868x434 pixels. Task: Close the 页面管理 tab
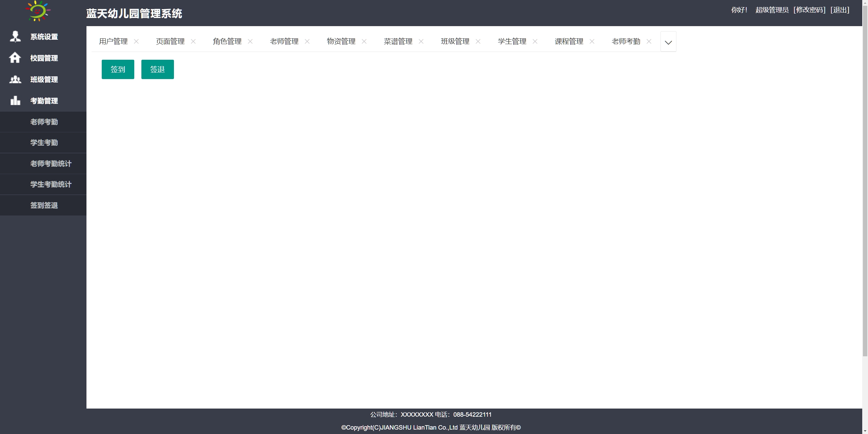[193, 41]
